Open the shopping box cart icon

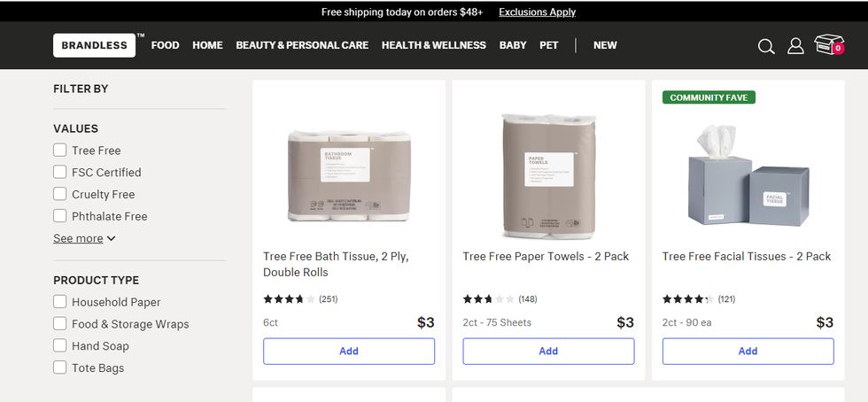click(828, 45)
